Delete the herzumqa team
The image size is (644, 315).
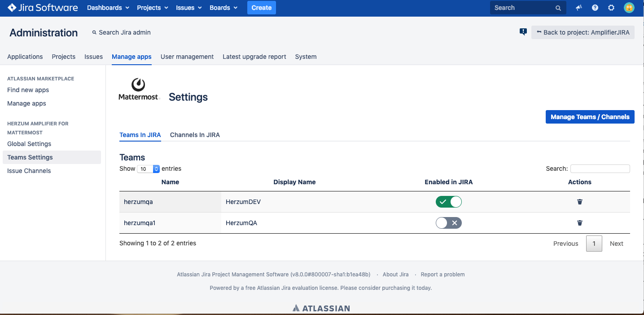579,202
